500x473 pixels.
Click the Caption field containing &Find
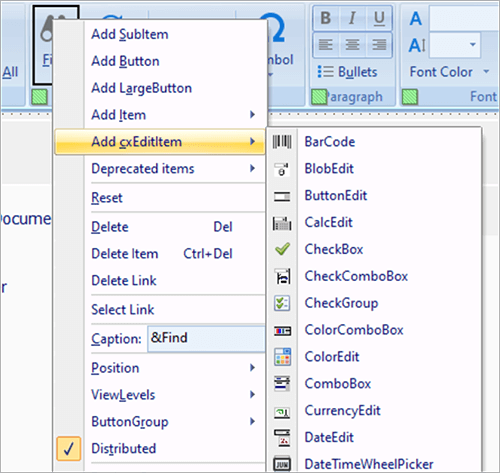pyautogui.click(x=206, y=338)
